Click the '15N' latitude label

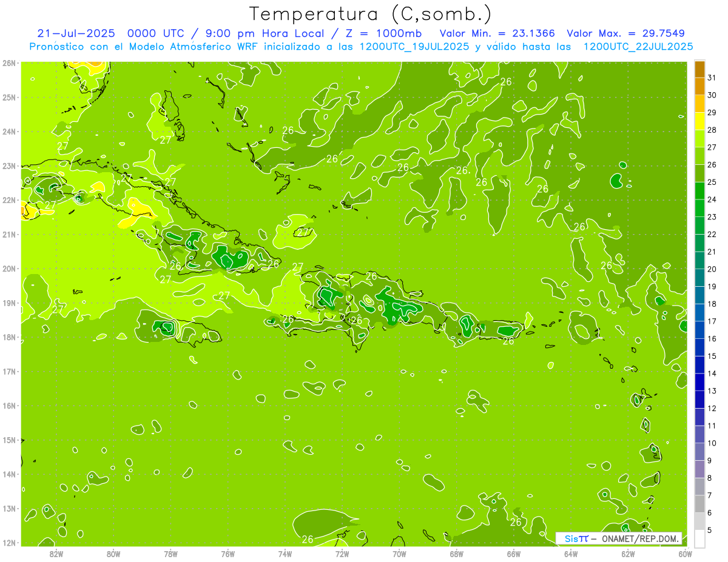pyautogui.click(x=8, y=440)
